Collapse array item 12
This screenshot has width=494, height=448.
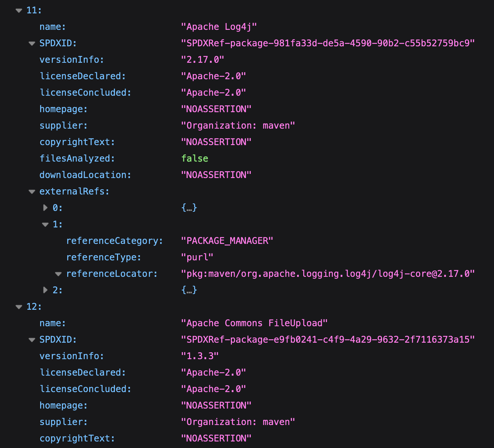point(19,307)
